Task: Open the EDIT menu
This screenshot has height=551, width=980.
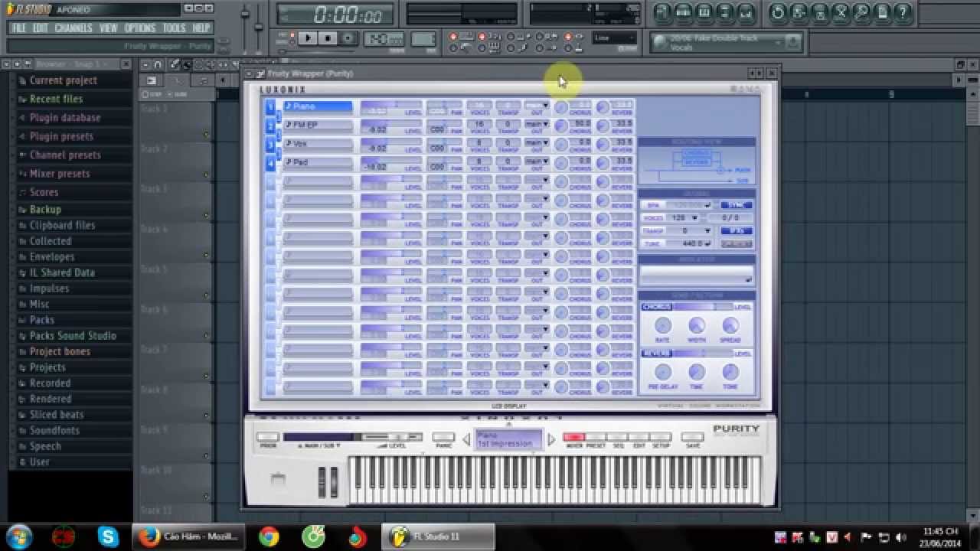Action: point(41,28)
